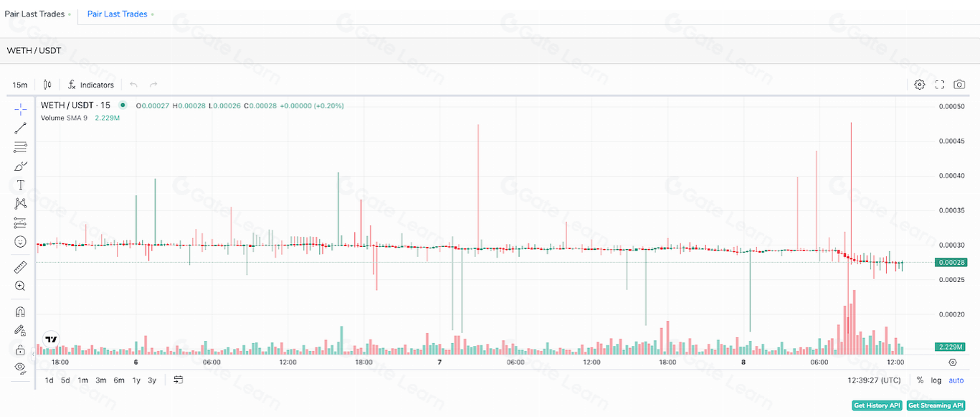Toggle log scale on price axis

pos(936,380)
